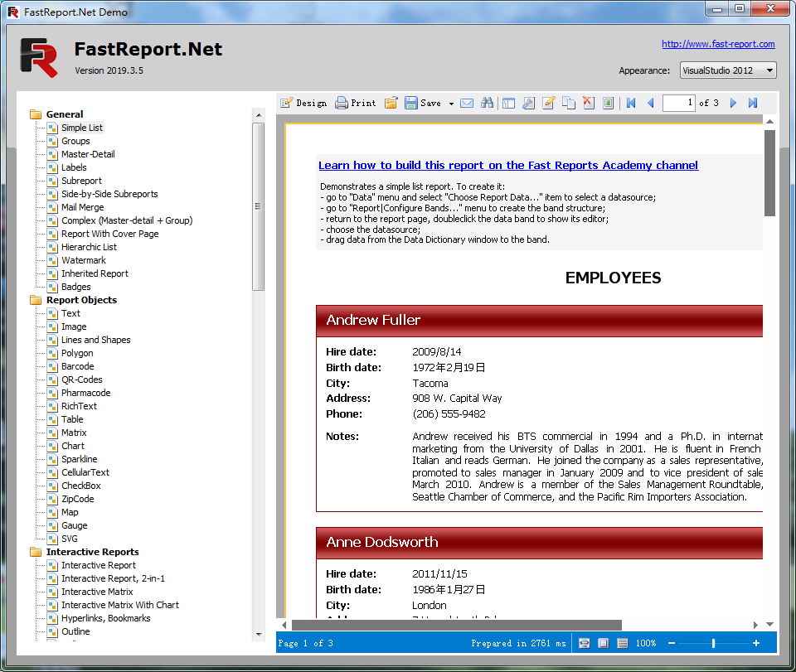Email the report
Image resolution: width=796 pixels, height=672 pixels.
click(467, 103)
